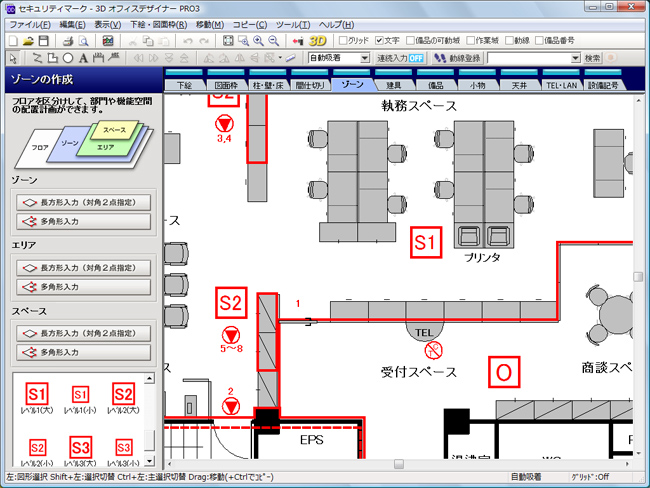This screenshot has width=650, height=488.
Task: Click スペース 長方形入力 button
Action: (x=83, y=333)
